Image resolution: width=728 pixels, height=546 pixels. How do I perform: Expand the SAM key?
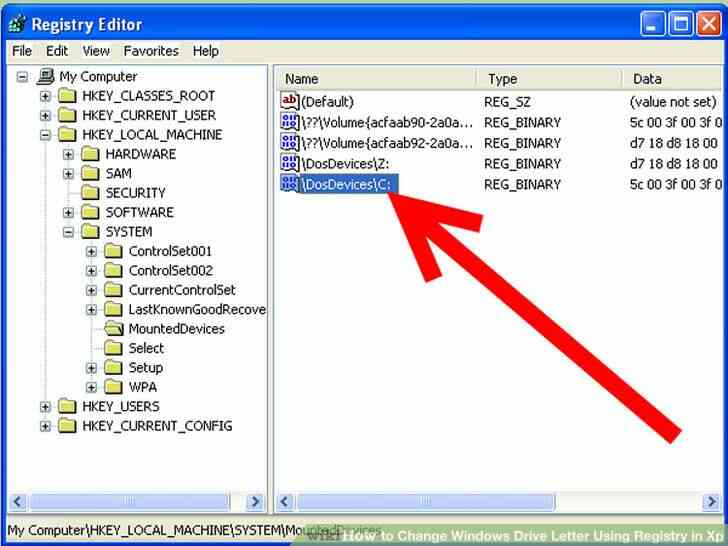click(x=68, y=174)
